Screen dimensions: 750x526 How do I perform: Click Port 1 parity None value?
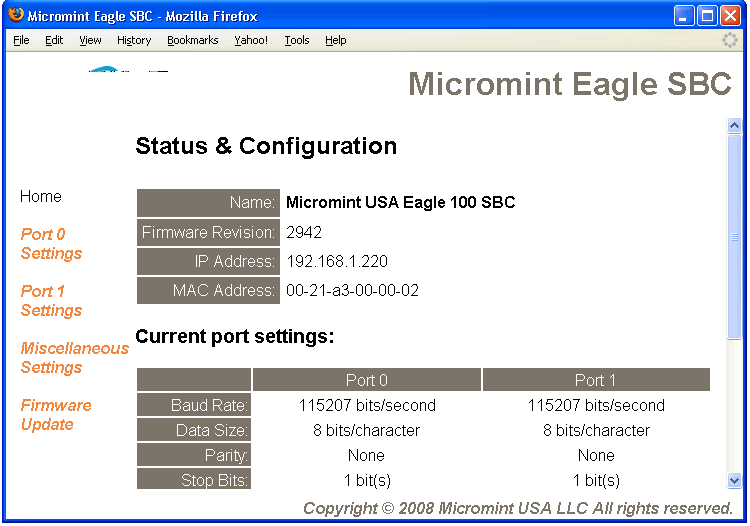pos(596,455)
